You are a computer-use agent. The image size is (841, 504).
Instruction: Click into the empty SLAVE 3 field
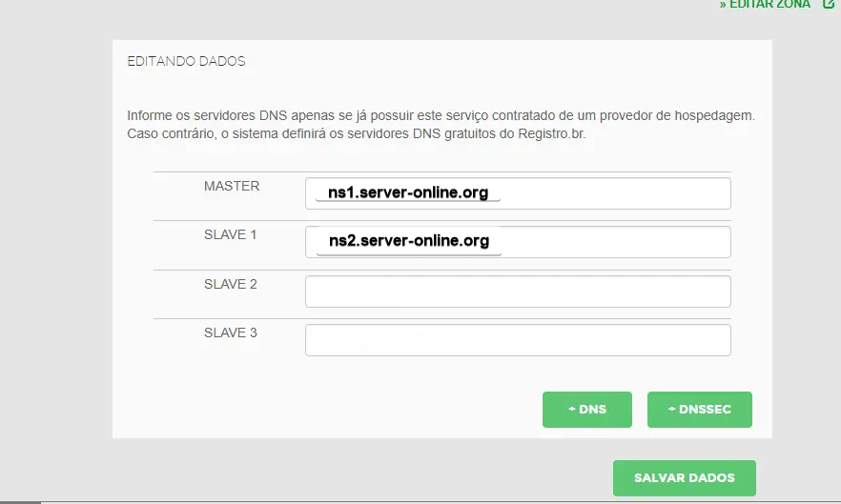[518, 340]
